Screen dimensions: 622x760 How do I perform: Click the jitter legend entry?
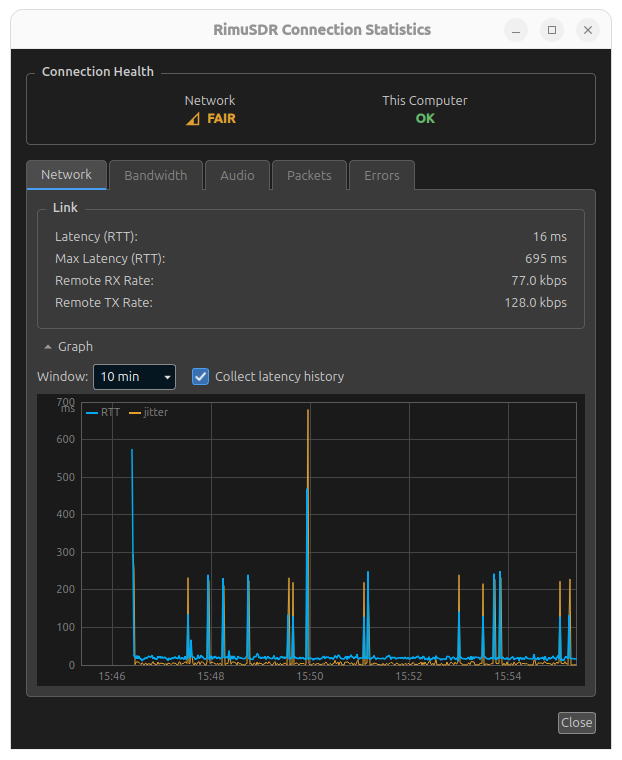tap(149, 412)
